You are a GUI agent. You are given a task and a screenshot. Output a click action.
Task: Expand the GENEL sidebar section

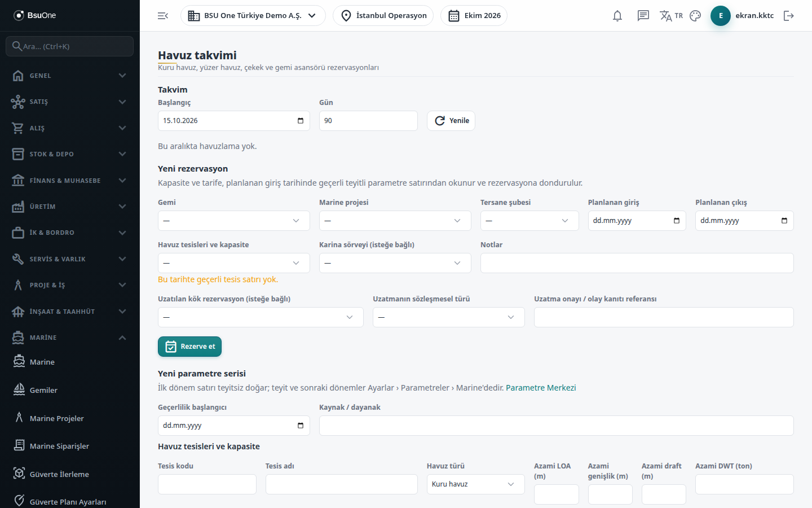[70, 76]
